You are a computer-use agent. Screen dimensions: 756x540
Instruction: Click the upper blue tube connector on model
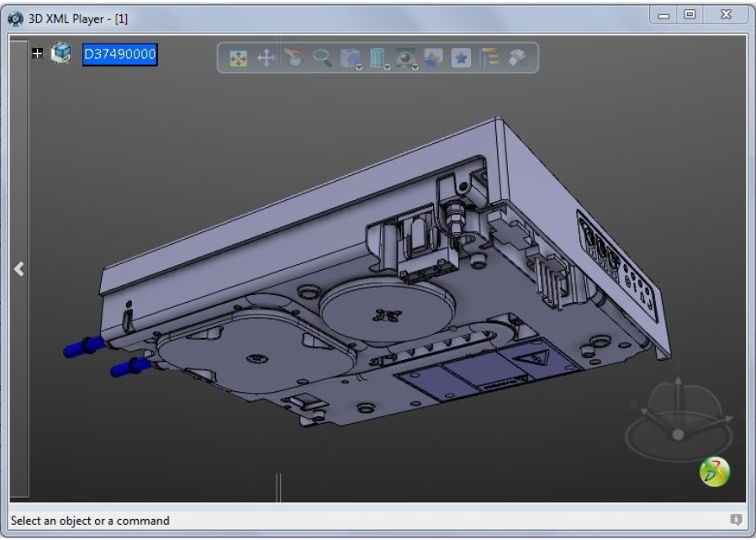[x=84, y=347]
